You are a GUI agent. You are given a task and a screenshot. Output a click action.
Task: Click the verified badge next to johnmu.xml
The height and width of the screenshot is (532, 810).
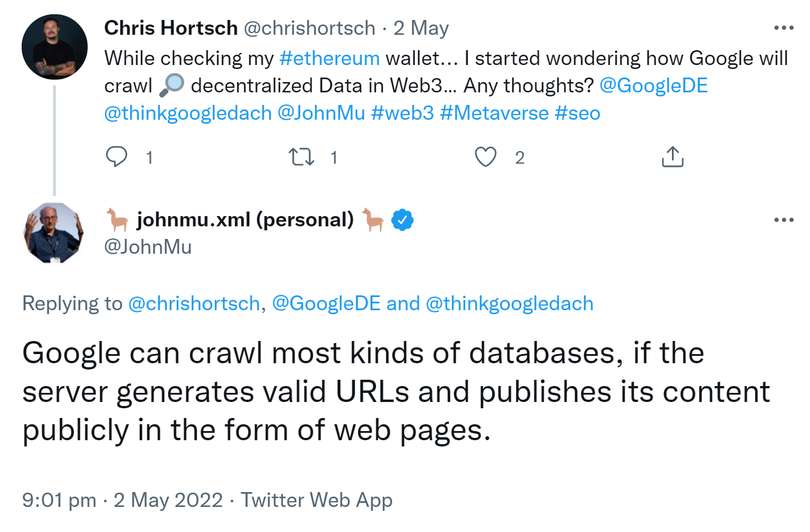click(x=403, y=218)
